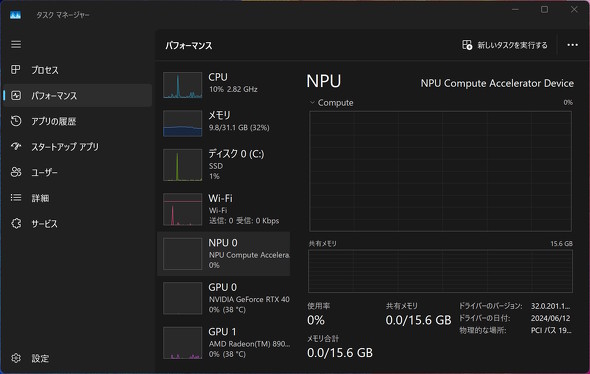Open the Compute engine dropdown label
The height and width of the screenshot is (374, 590).
(x=335, y=103)
